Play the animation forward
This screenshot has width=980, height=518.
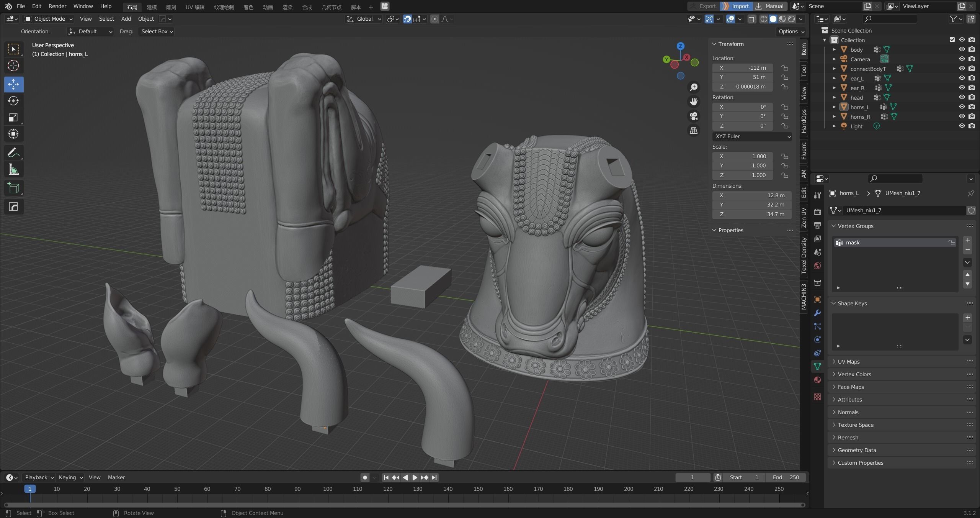(415, 477)
